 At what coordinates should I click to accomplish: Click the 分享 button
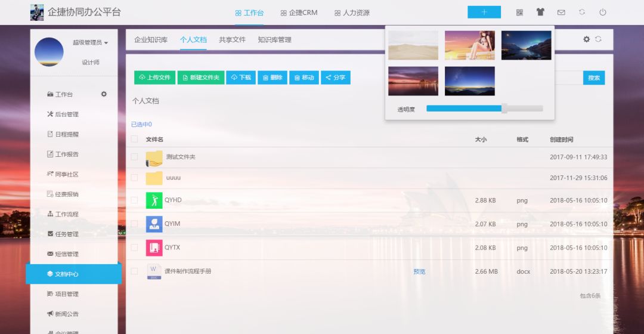336,78
